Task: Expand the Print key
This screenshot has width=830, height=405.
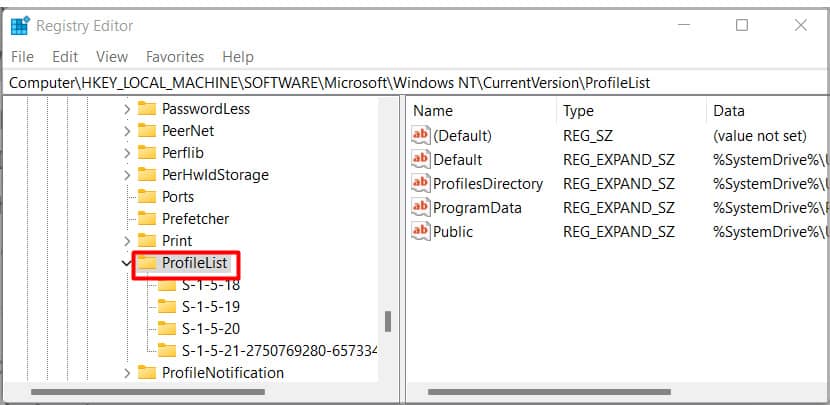Action: click(127, 241)
